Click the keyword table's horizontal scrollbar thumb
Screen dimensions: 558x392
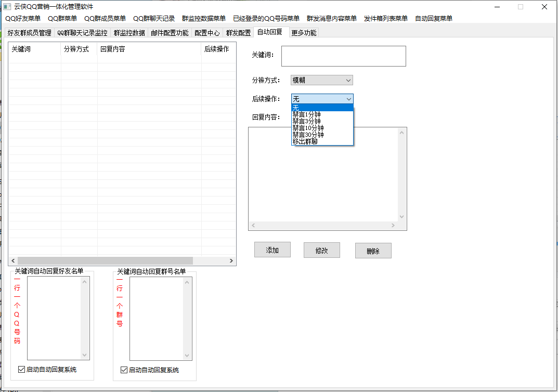point(106,261)
